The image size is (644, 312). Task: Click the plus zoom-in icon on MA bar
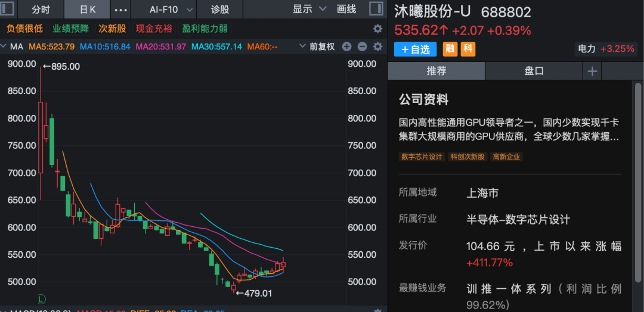click(347, 46)
